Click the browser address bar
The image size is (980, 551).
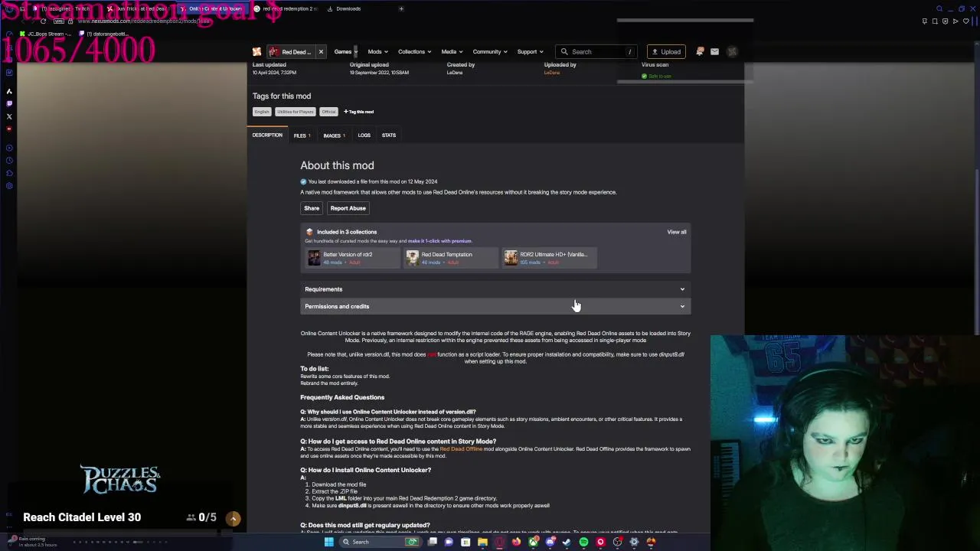click(145, 21)
